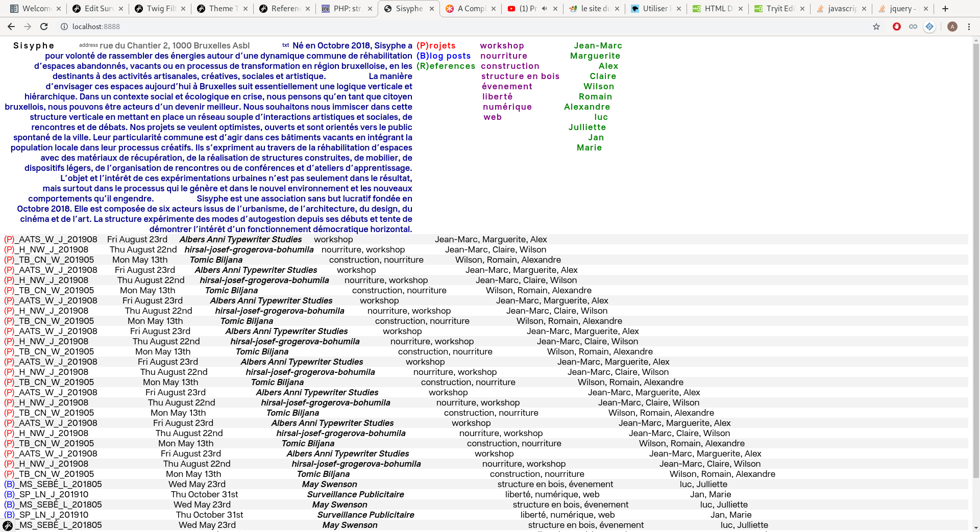
Task: Go back using the browser back arrow
Action: coord(11,27)
